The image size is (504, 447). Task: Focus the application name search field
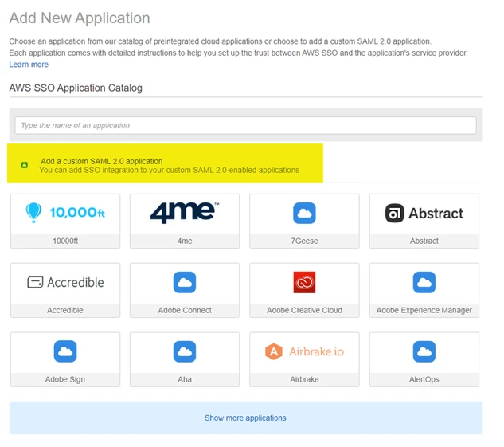245,125
